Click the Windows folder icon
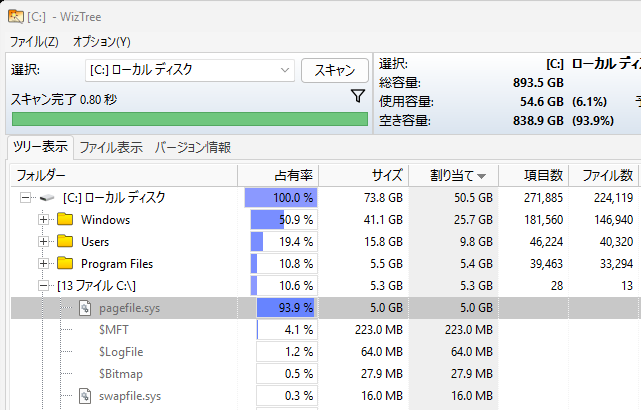 [66, 220]
